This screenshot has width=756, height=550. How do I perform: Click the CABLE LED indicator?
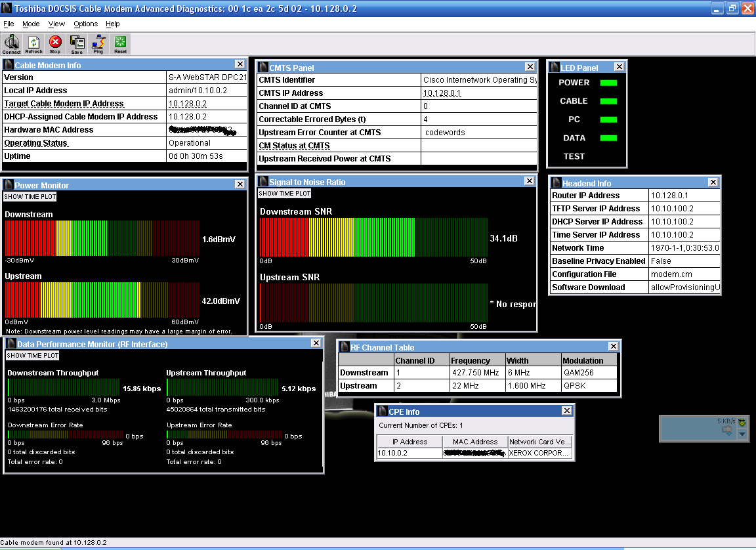(608, 101)
